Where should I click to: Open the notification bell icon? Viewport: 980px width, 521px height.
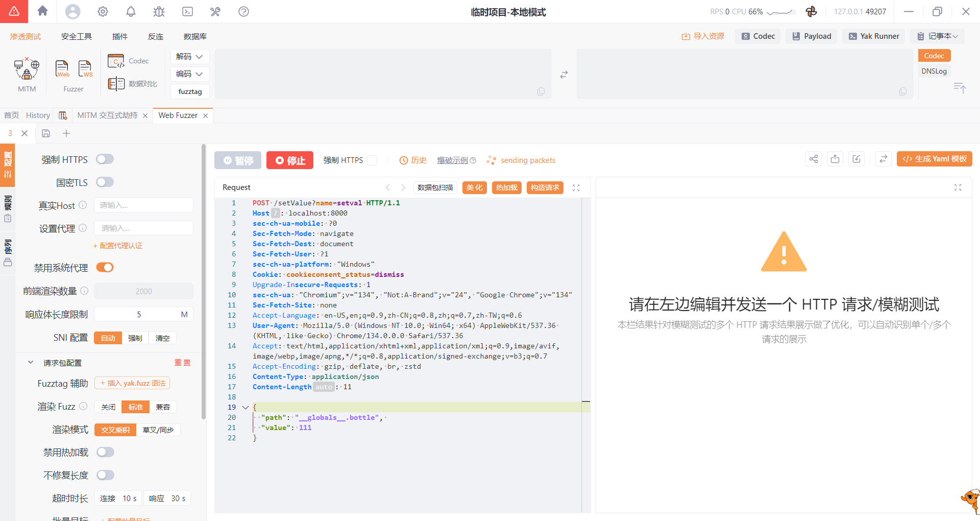click(x=131, y=11)
